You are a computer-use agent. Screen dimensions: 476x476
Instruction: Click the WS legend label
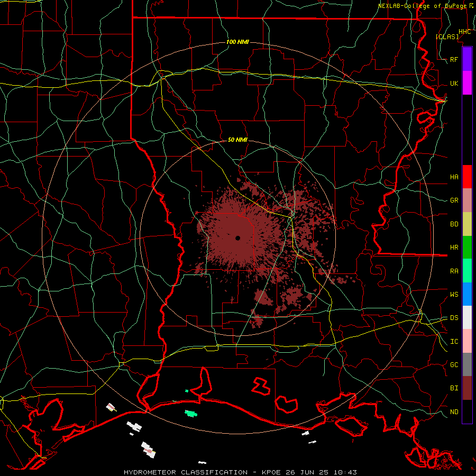[454, 295]
